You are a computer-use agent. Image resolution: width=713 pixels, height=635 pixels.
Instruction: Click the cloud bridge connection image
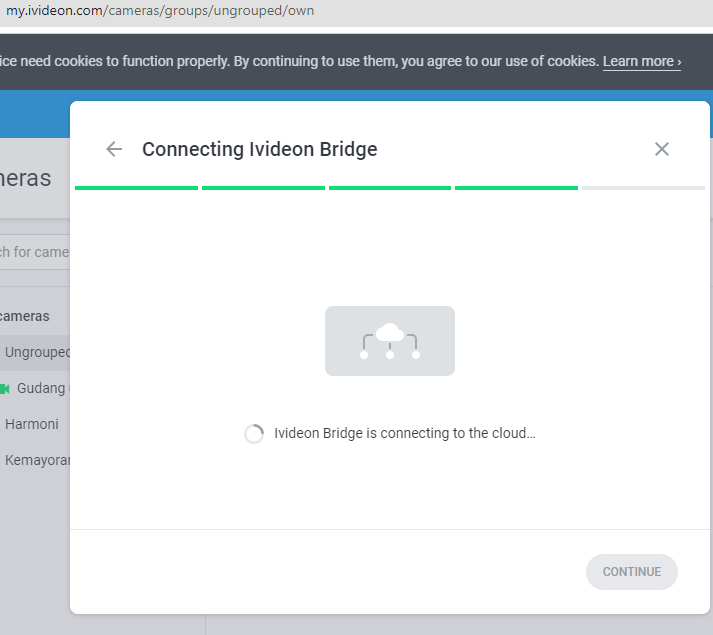tap(390, 341)
